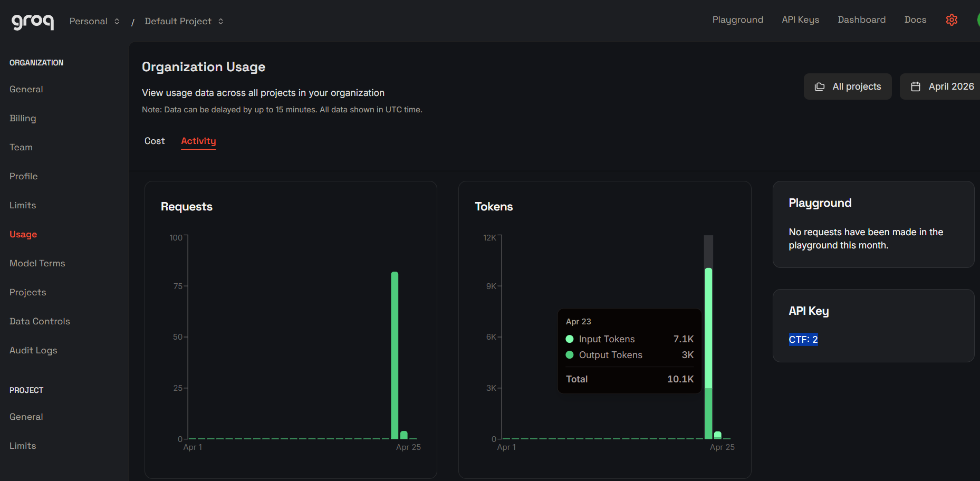Viewport: 980px width, 481px height.
Task: Go to Billing in the sidebar
Action: tap(23, 118)
